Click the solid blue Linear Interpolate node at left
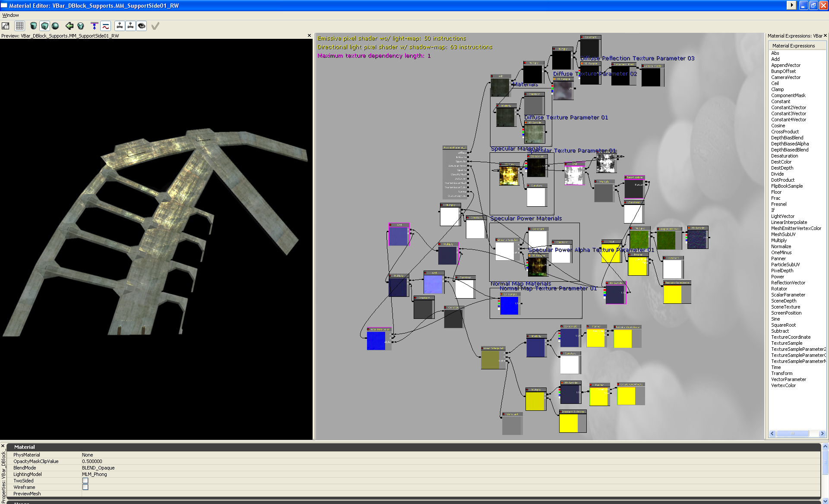 (376, 340)
